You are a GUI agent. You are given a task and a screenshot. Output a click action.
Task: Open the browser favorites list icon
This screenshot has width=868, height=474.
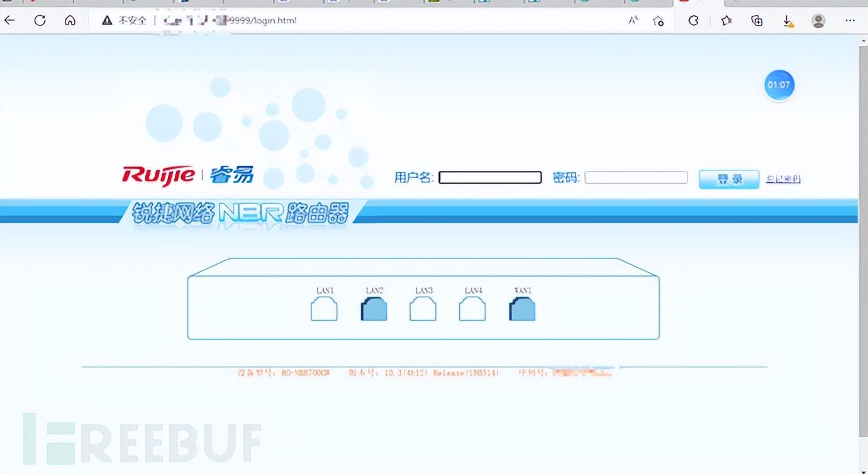pyautogui.click(x=726, y=21)
